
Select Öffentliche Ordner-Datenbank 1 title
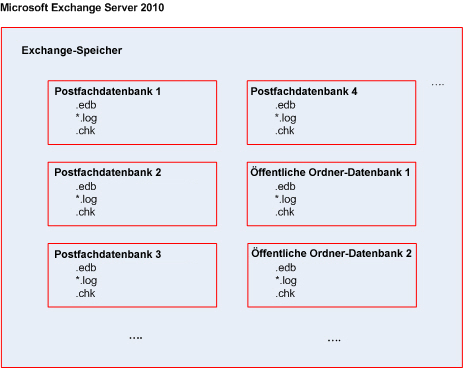[x=330, y=172]
